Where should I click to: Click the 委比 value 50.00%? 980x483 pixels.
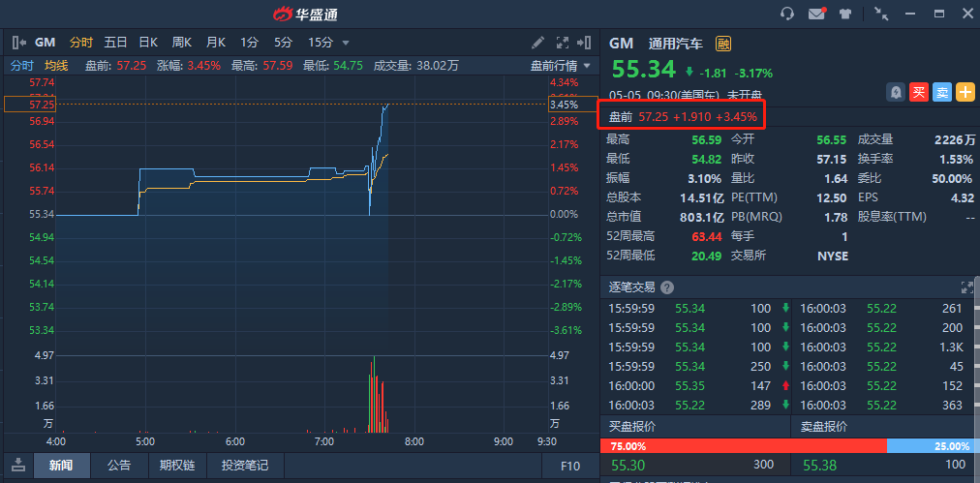tap(953, 179)
